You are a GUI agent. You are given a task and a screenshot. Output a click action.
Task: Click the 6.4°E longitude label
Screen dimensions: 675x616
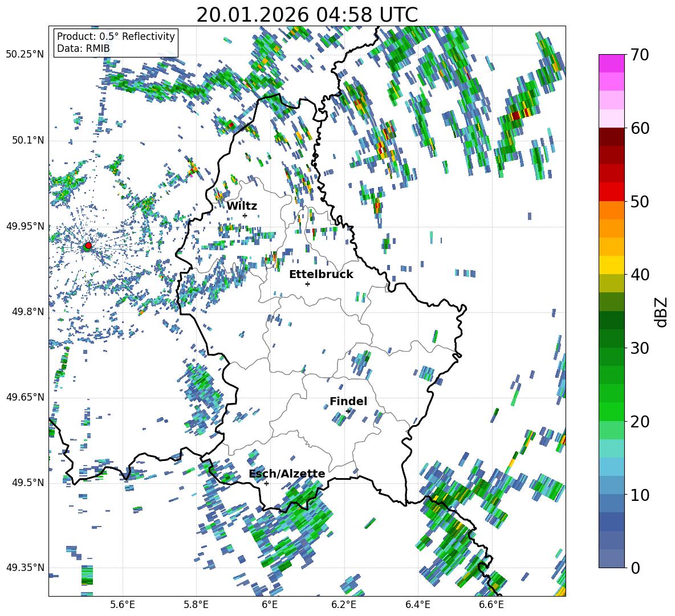tap(417, 605)
